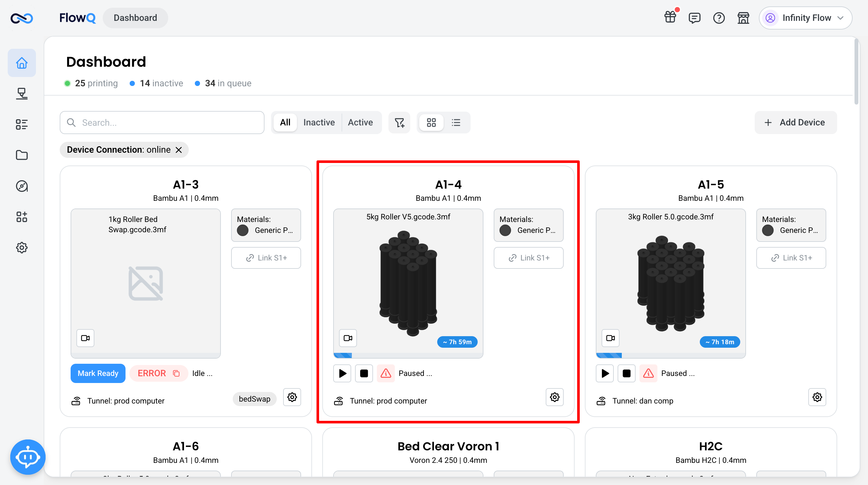
Task: Open the analytics gauge icon in the sidebar
Action: pyautogui.click(x=22, y=186)
